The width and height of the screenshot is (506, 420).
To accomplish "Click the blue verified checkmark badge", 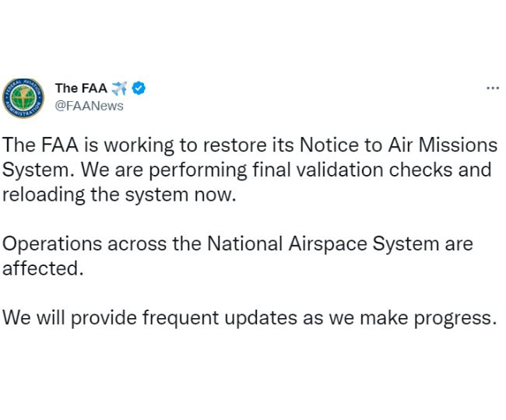I will (x=139, y=88).
